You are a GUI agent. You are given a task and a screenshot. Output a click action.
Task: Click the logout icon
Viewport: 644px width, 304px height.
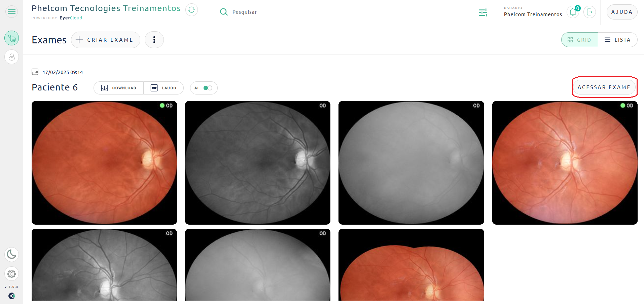tap(589, 12)
